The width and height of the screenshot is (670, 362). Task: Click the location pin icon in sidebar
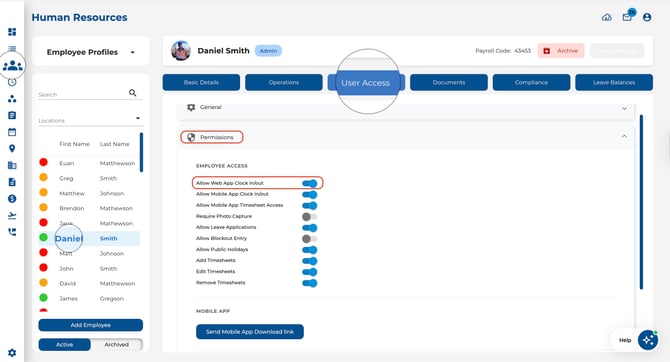pos(12,148)
